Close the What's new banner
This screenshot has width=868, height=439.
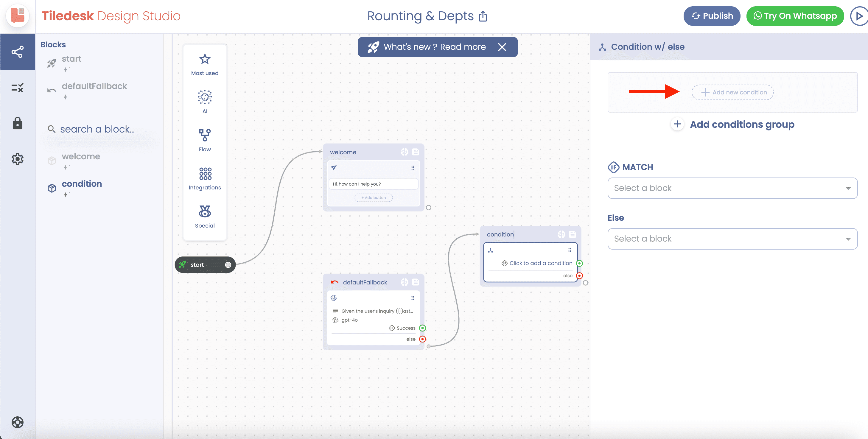[502, 47]
